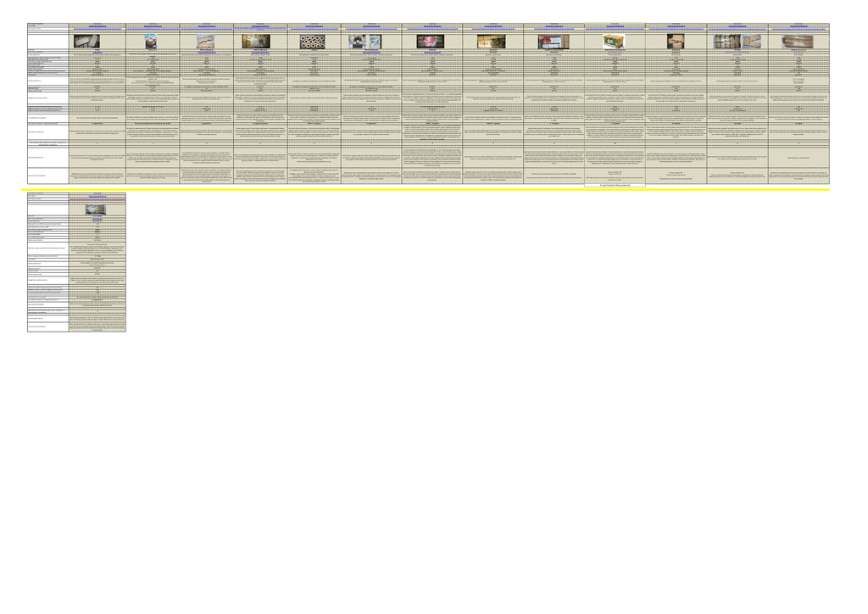Open the short blue link atop the last column

[798, 26]
